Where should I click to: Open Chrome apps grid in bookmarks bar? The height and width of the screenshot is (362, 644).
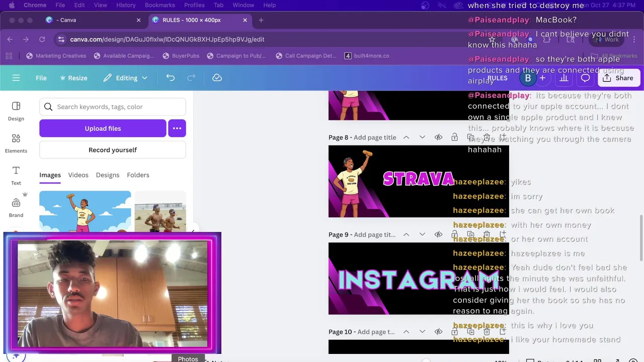coord(9,56)
